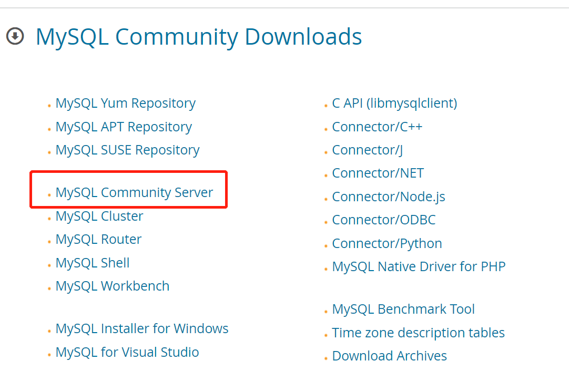Go to Connector/J downloads
Viewport: 569px width, 392px height.
367,150
